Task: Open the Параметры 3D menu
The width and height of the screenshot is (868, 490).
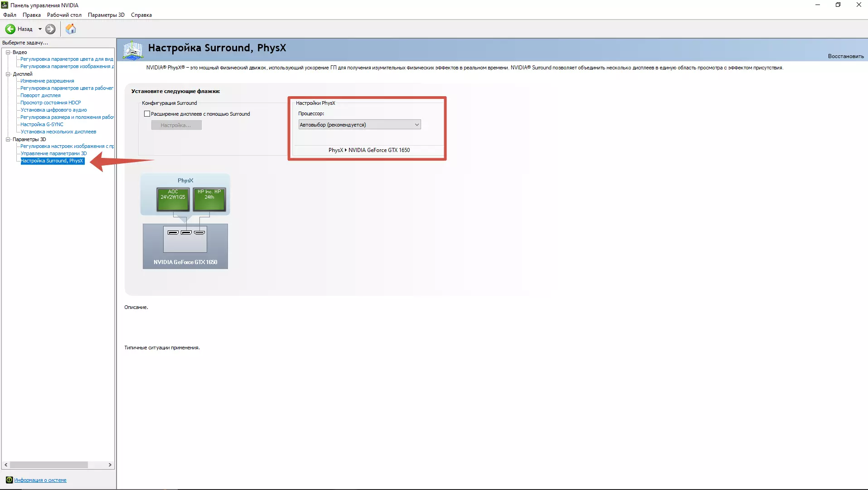Action: tap(106, 15)
